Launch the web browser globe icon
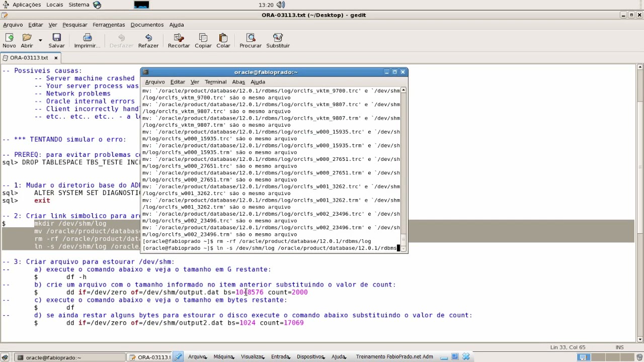The width and height of the screenshot is (644, 362). click(x=97, y=5)
